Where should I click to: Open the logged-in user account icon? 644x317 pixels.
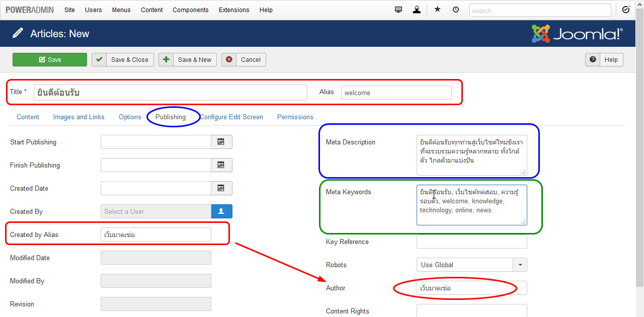417,9
